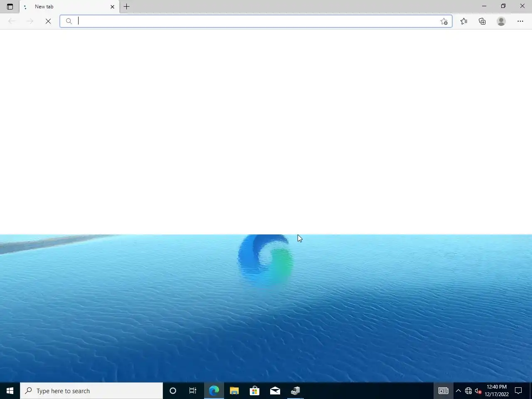This screenshot has width=532, height=399.
Task: Open File Explorer from taskbar
Action: tap(234, 391)
